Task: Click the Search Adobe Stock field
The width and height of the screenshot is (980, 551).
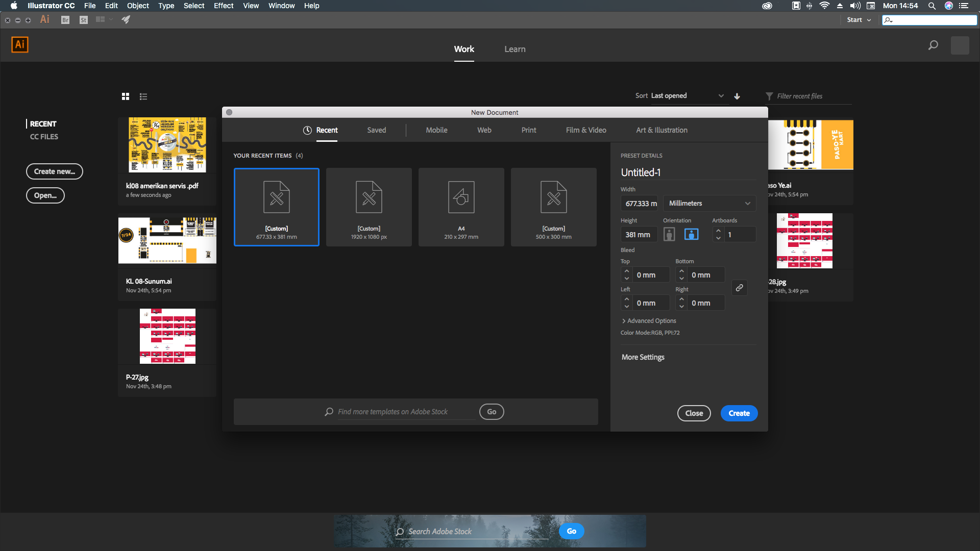Action: (472, 532)
